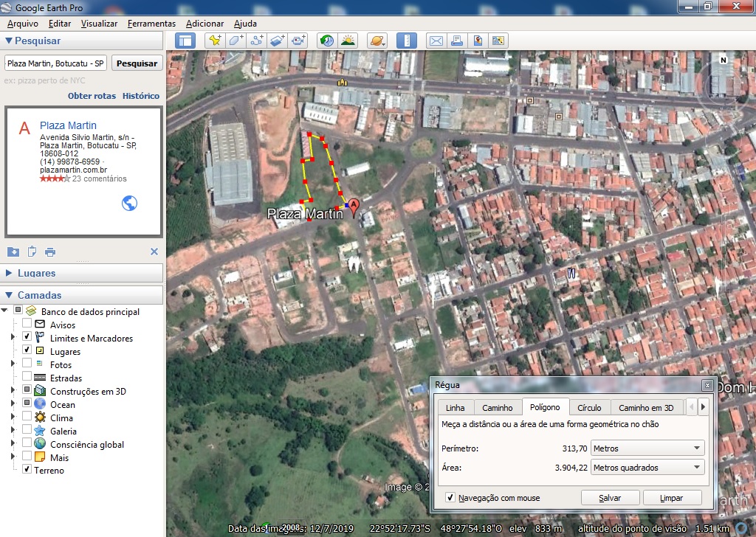Click the Obter rotas link
756x537 pixels.
92,96
